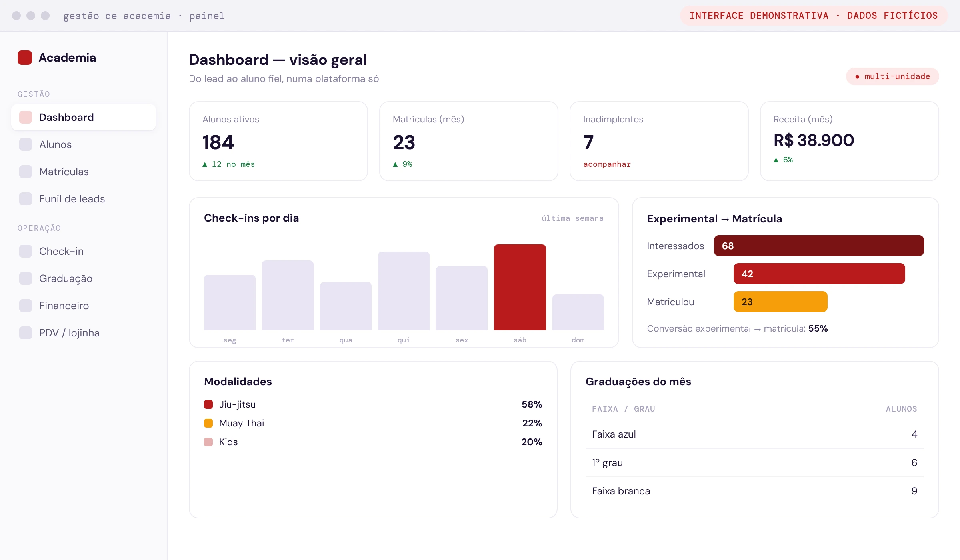Click the 'última semana' label

pos(572,218)
